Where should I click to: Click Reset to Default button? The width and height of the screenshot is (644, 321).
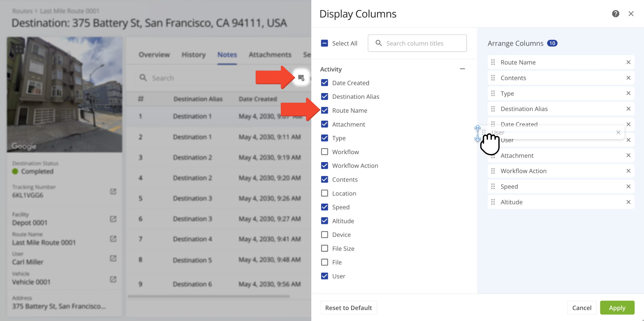(348, 308)
